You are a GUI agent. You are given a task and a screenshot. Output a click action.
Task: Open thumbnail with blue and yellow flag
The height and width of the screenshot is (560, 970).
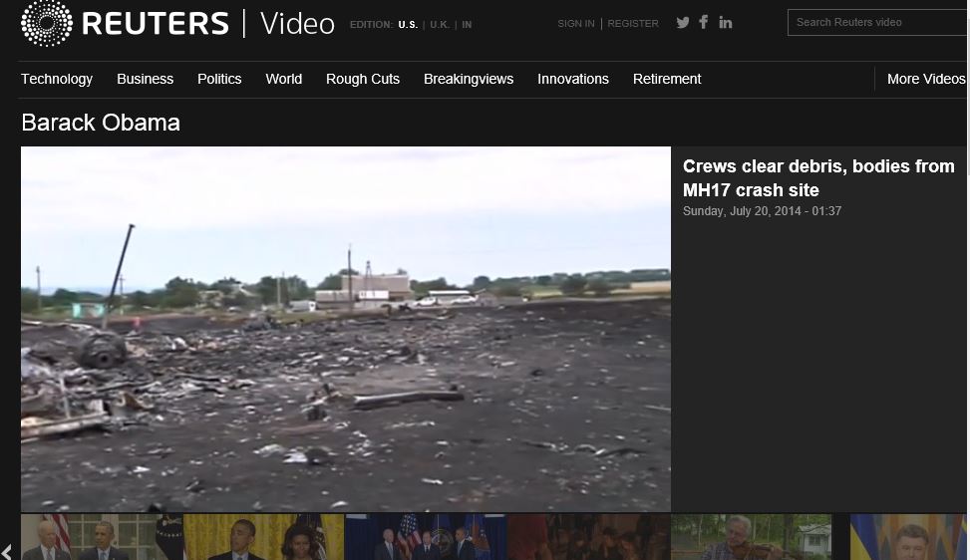909,537
